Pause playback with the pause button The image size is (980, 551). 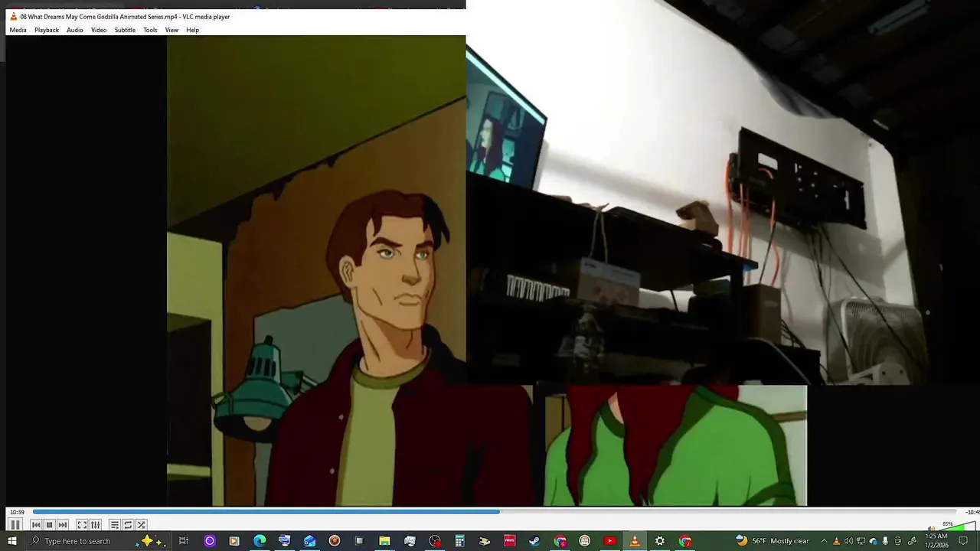15,525
